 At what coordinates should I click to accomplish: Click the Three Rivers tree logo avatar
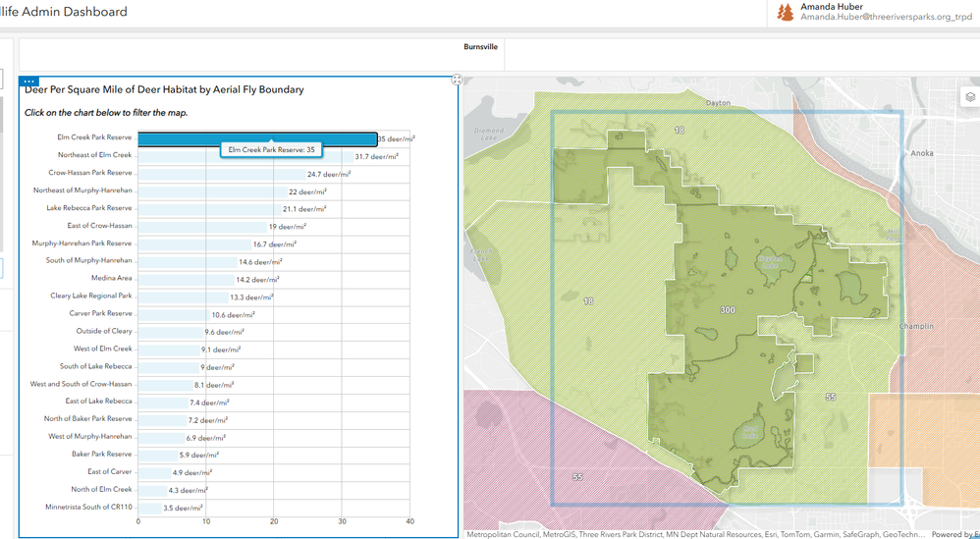point(785,13)
